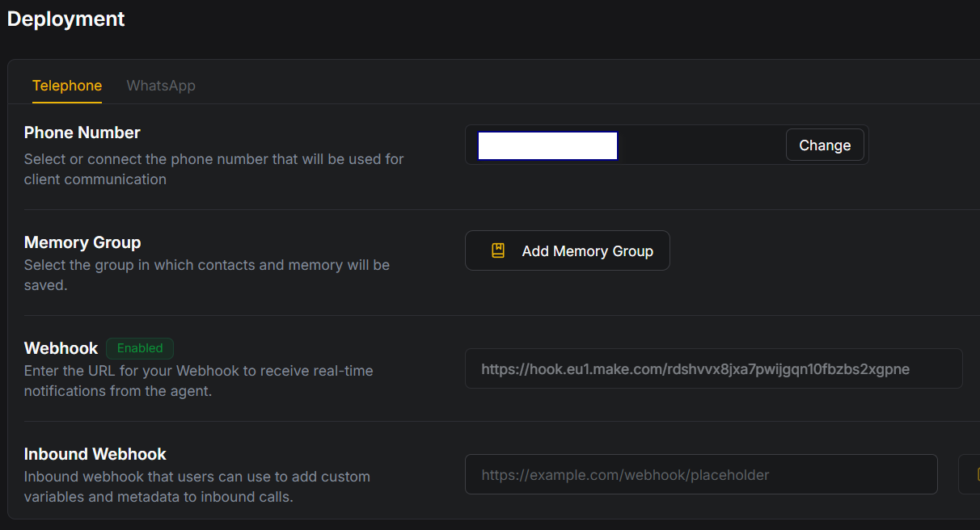Click the phone number description text

(x=213, y=169)
